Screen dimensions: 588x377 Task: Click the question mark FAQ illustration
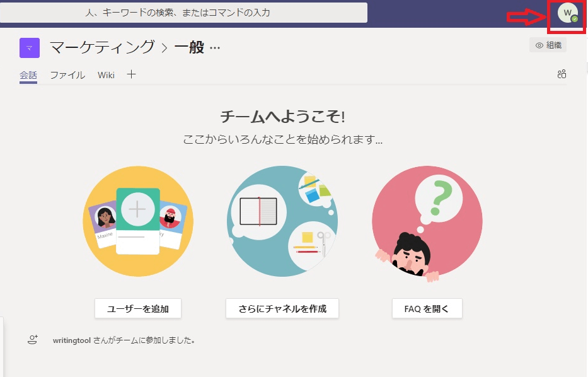427,221
